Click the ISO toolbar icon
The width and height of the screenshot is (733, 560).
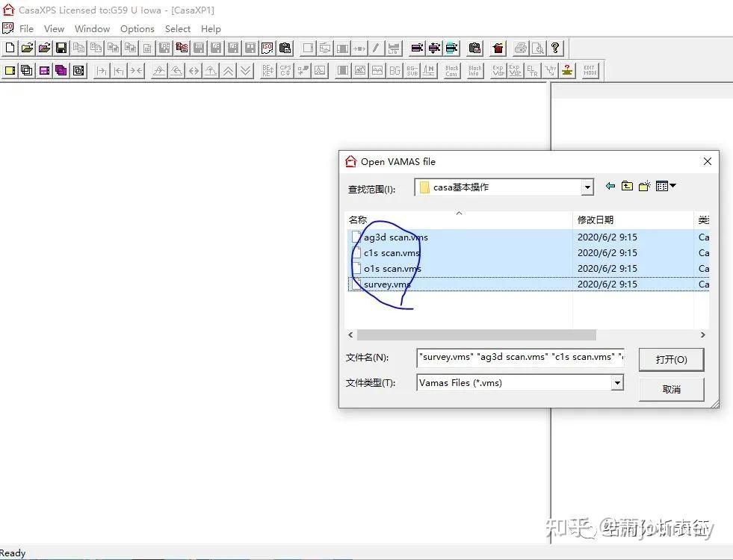click(x=267, y=48)
